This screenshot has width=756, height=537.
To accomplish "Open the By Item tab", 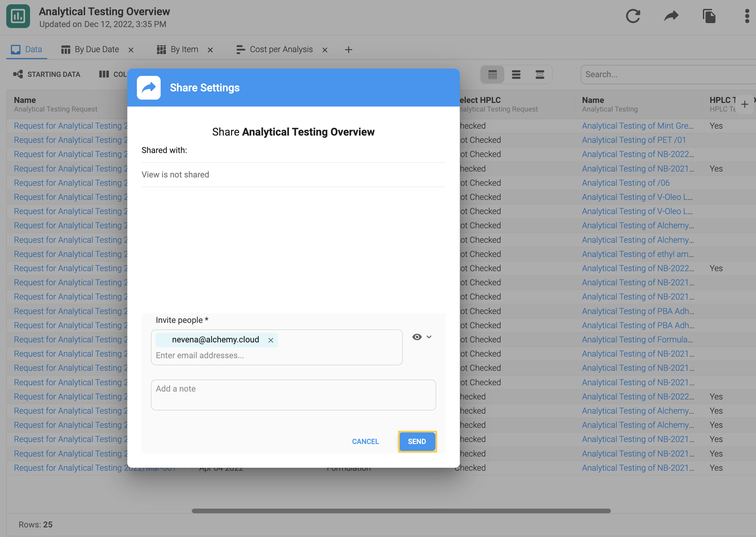I will 177,49.
